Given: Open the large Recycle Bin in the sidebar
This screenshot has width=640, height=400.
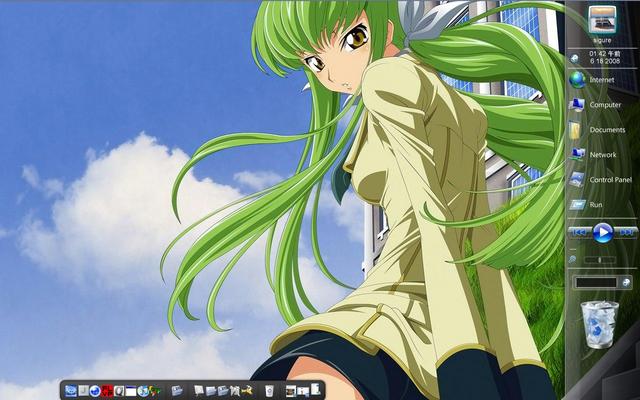Looking at the screenshot, I should click(600, 324).
